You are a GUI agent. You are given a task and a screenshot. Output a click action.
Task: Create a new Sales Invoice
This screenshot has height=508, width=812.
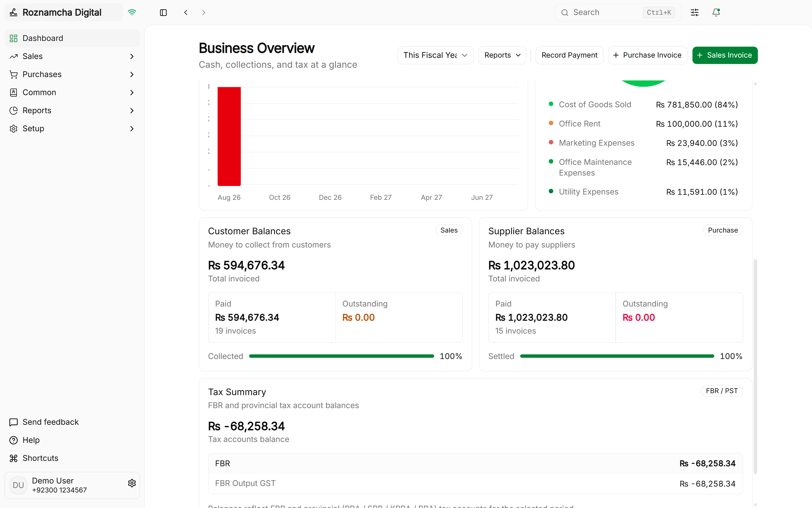725,55
